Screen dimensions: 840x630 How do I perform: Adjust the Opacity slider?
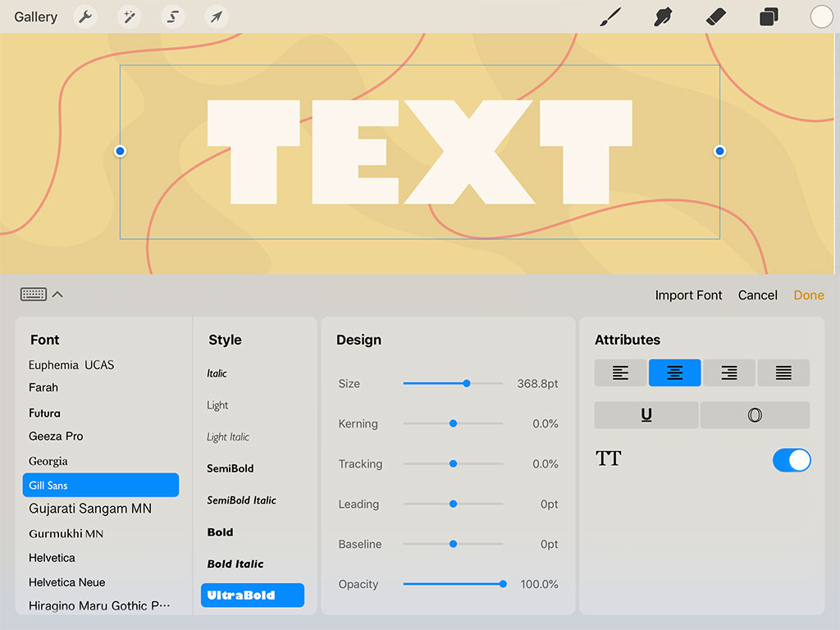click(502, 584)
